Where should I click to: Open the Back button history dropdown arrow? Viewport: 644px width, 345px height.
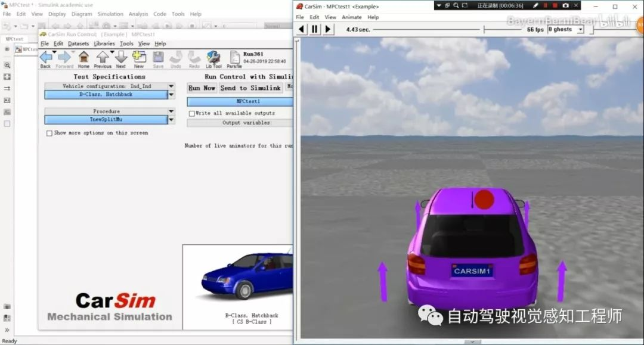(x=54, y=52)
